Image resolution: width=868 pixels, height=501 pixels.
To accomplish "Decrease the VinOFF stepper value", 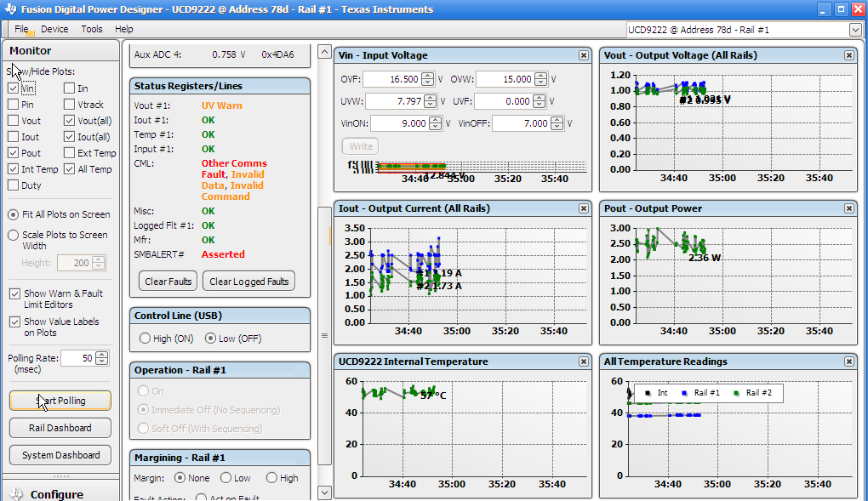I will 557,127.
